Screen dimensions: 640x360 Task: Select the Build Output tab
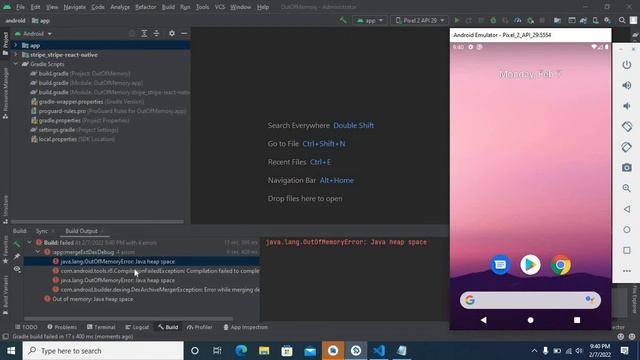81,231
